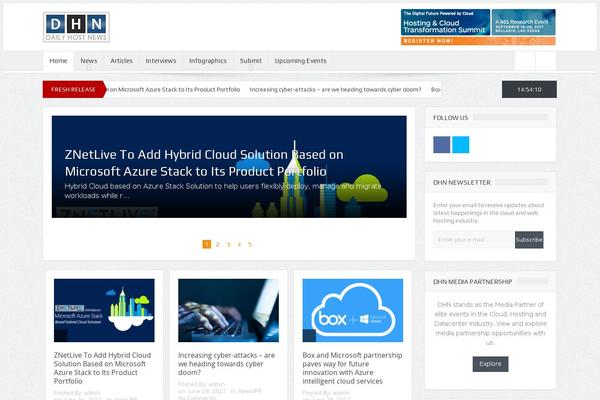Click the FRESH RELEASE ticker label
Viewport: 600px width, 400px height.
pyautogui.click(x=73, y=90)
